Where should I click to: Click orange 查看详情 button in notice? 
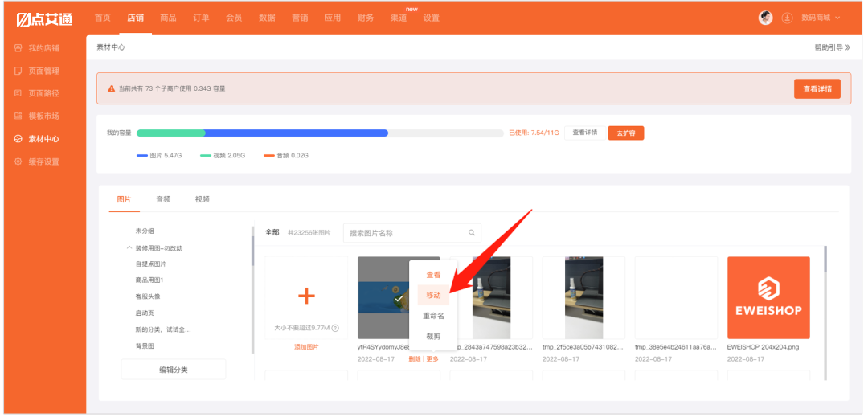[x=817, y=88]
